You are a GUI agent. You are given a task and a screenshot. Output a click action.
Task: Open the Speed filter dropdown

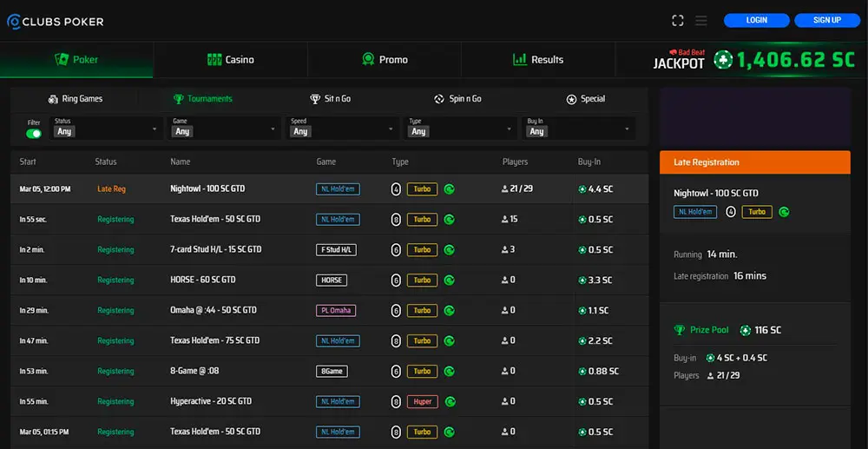(x=342, y=129)
